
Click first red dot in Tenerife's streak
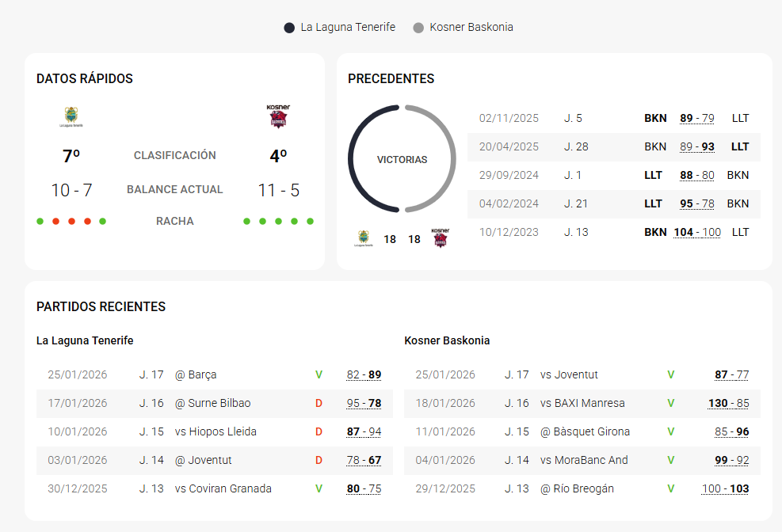pos(55,222)
